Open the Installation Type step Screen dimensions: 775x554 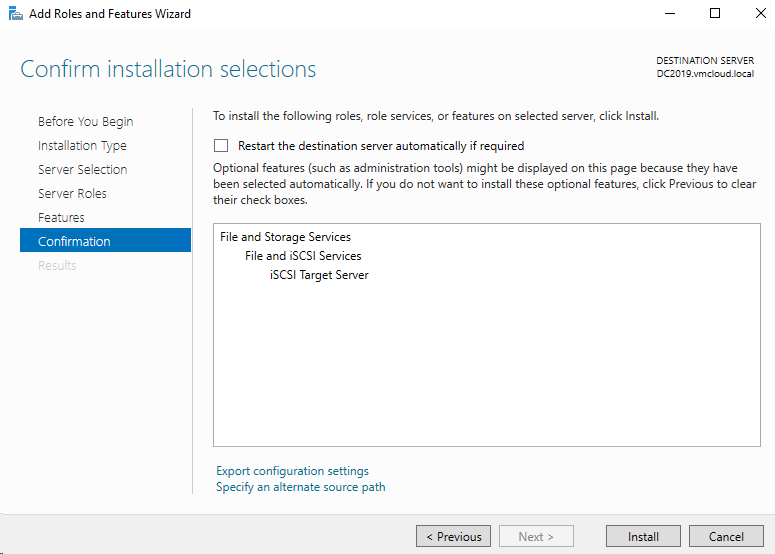pos(82,146)
